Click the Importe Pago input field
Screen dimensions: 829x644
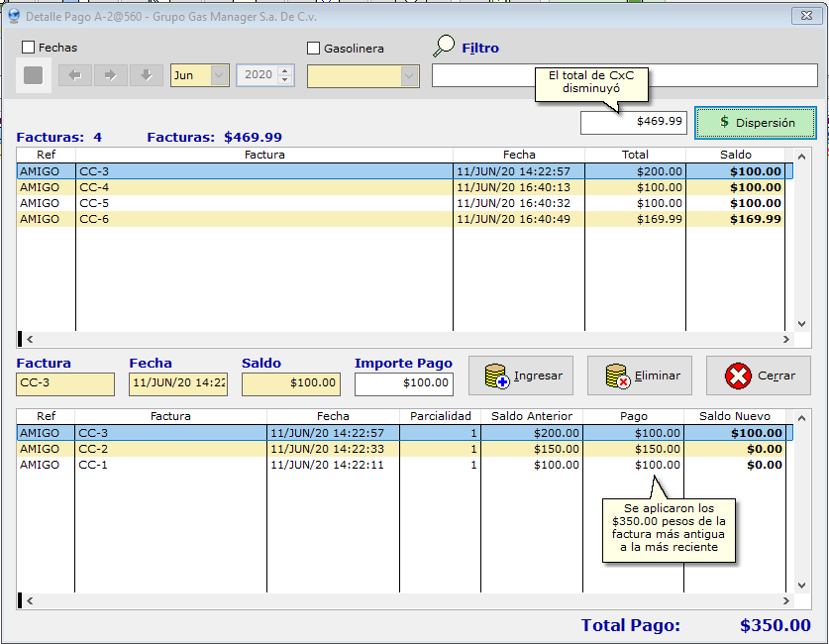point(403,383)
